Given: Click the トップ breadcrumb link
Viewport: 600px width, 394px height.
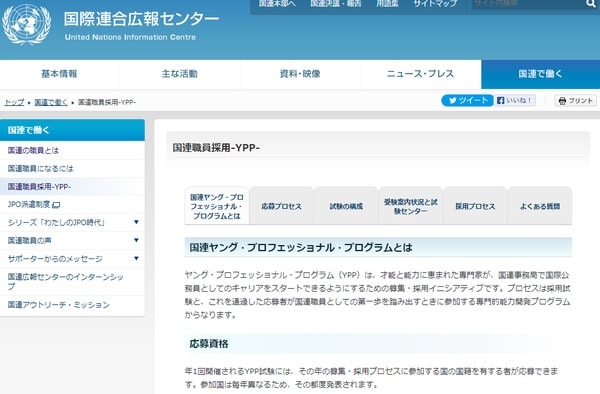Looking at the screenshot, I should [14, 102].
